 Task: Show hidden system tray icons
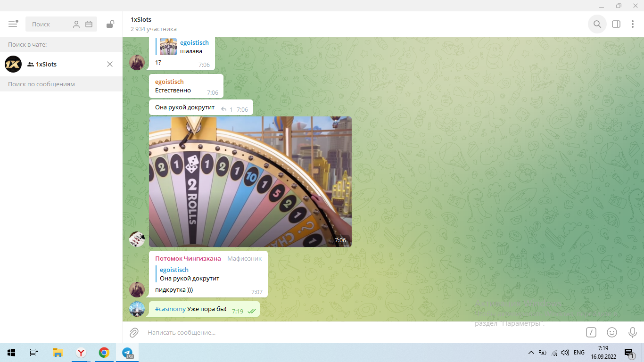pos(531,353)
